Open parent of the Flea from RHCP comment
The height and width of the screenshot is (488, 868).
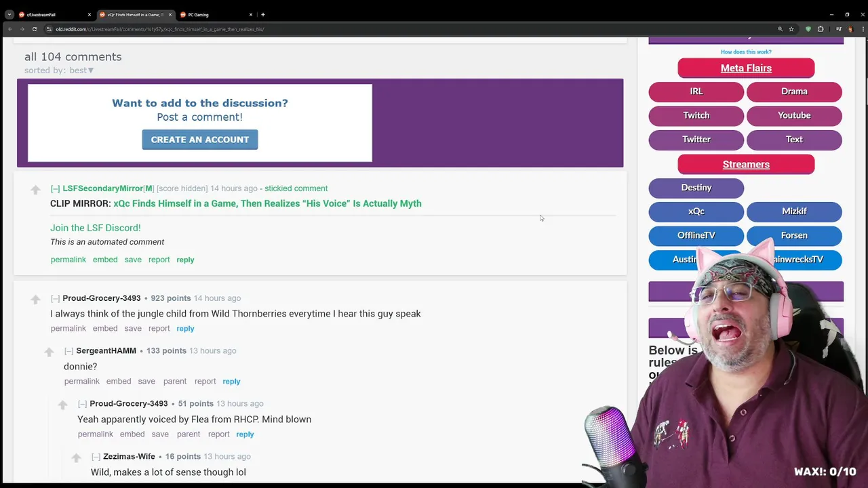pos(189,434)
